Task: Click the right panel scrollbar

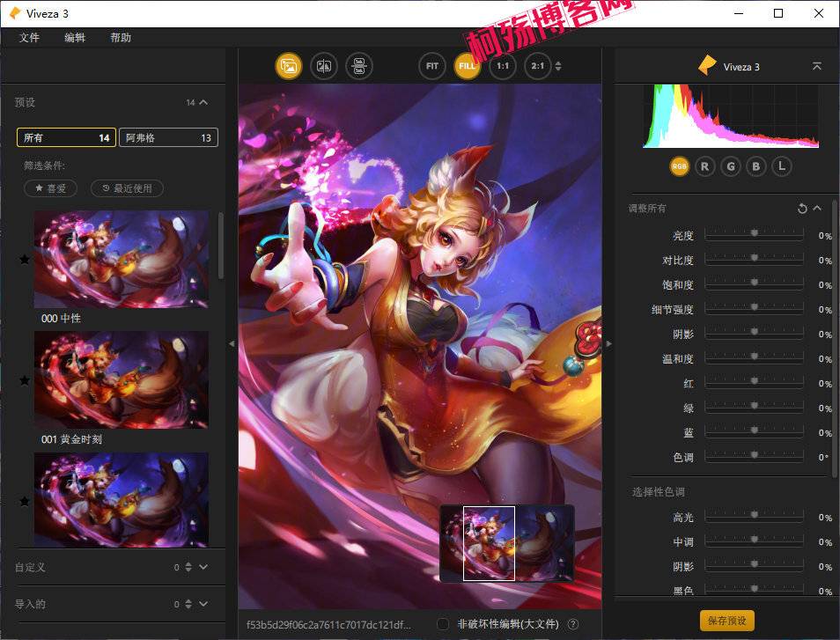Action: [x=835, y=337]
